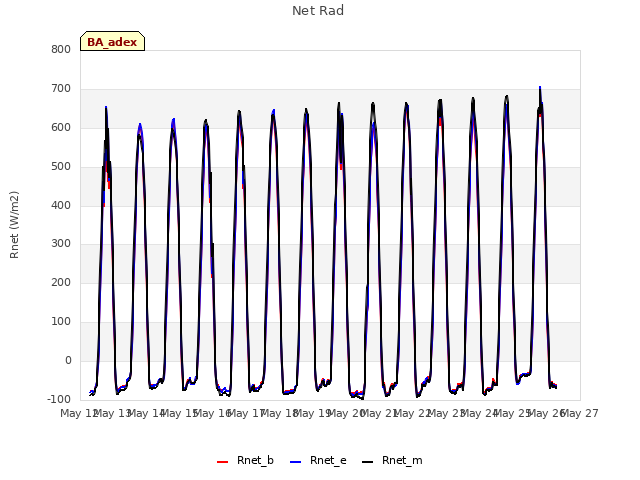Click the 300 y-axis label
This screenshot has width=640, height=480.
click(x=61, y=244)
